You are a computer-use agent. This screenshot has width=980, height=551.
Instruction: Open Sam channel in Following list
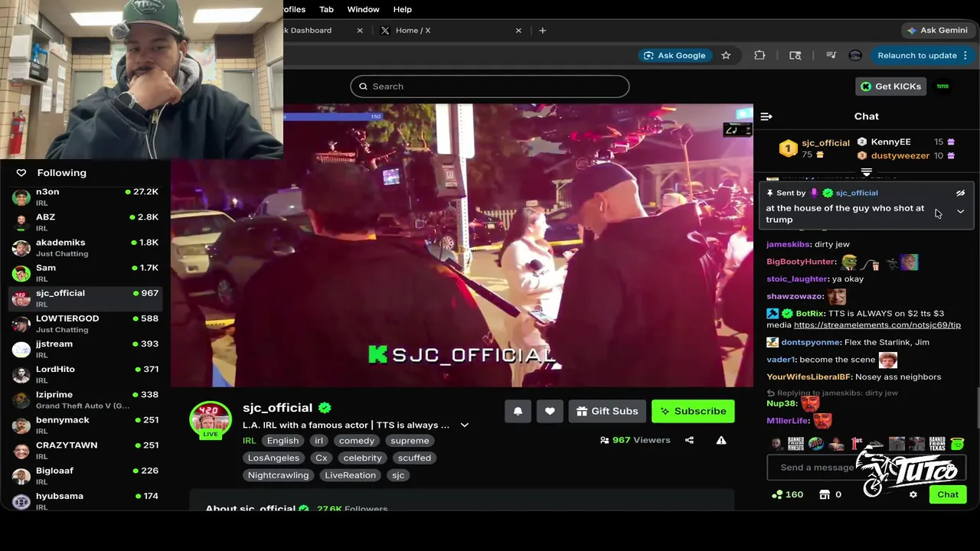pos(86,272)
